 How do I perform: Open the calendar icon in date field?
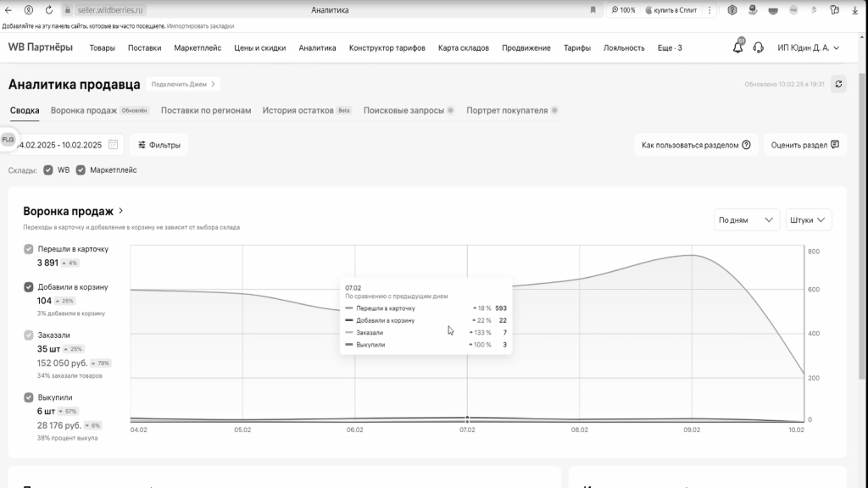pyautogui.click(x=113, y=144)
